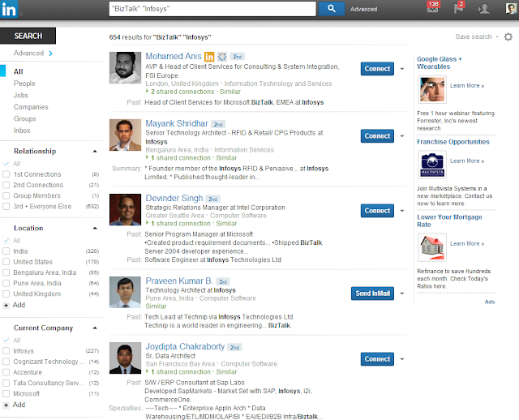This screenshot has width=519, height=420.
Task: Click the Save search link
Action: [474, 36]
